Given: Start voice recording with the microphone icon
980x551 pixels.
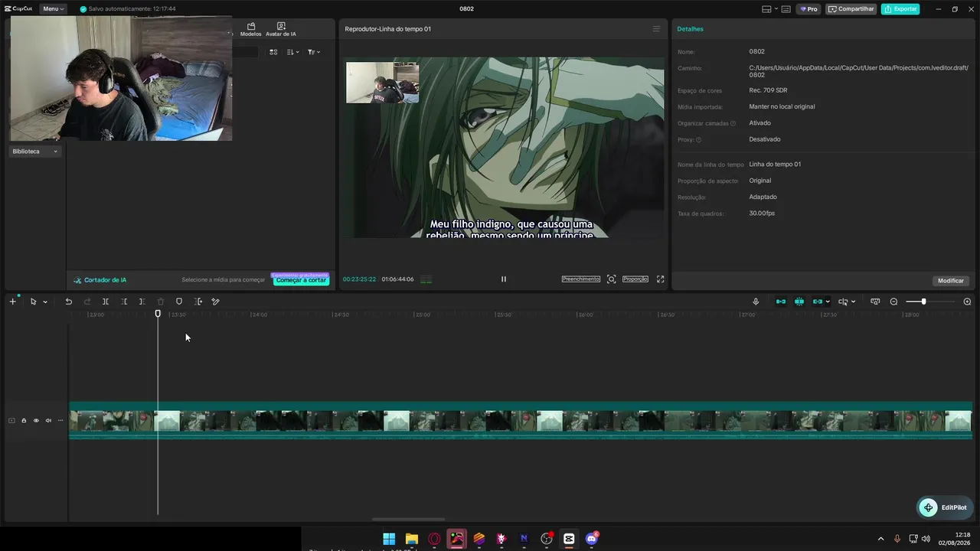Looking at the screenshot, I should (x=756, y=302).
